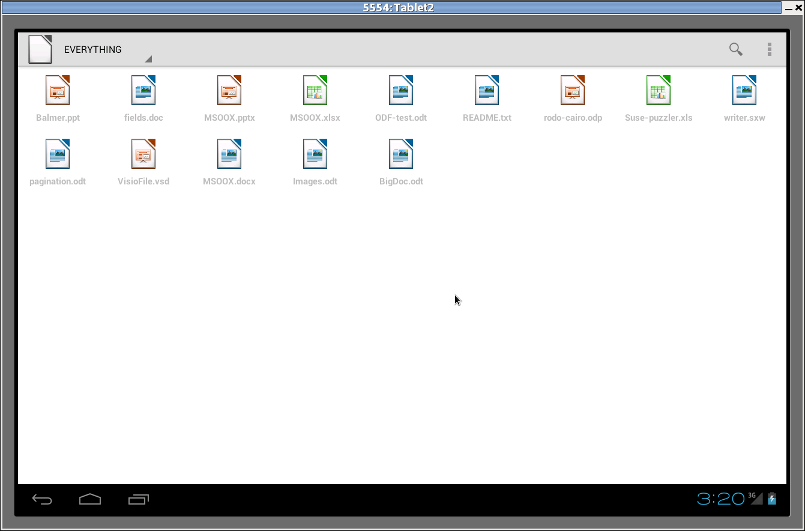Expand the EVERYTHING file filter dropdown
The width and height of the screenshot is (805, 531).
(x=107, y=50)
